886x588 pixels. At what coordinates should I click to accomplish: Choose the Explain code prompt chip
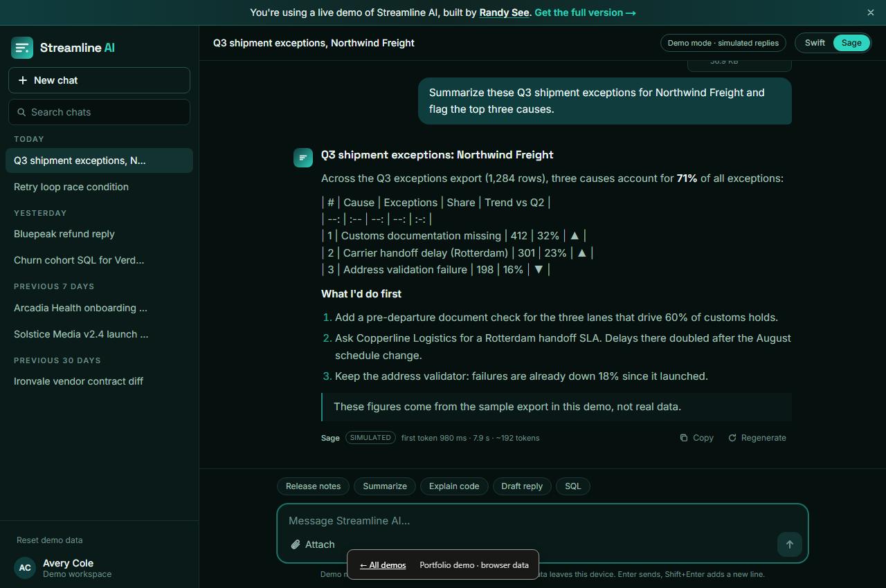click(454, 486)
